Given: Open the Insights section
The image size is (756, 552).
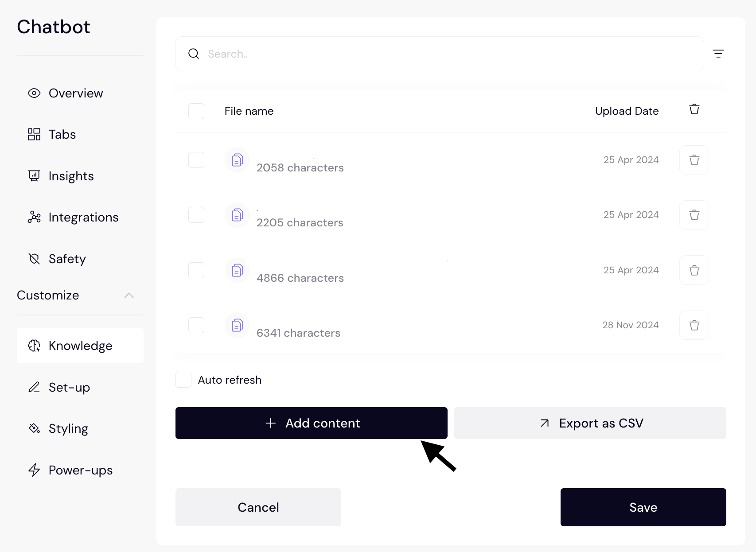Looking at the screenshot, I should pos(80,176).
